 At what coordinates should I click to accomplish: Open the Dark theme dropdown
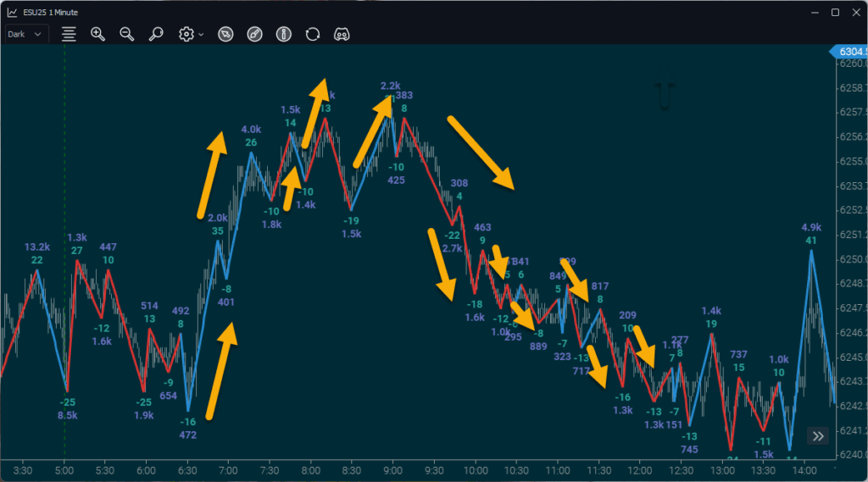tap(25, 35)
